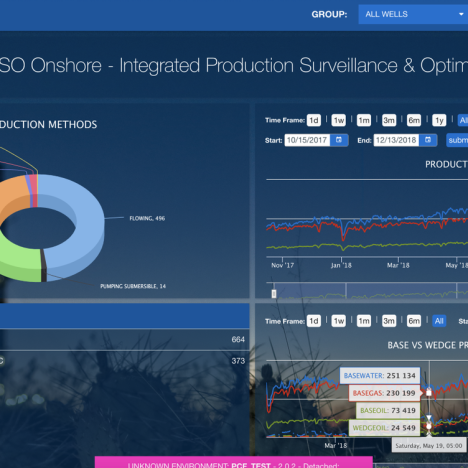Select 3m time frame in production chart
This screenshot has height=468, width=468.
tap(389, 120)
